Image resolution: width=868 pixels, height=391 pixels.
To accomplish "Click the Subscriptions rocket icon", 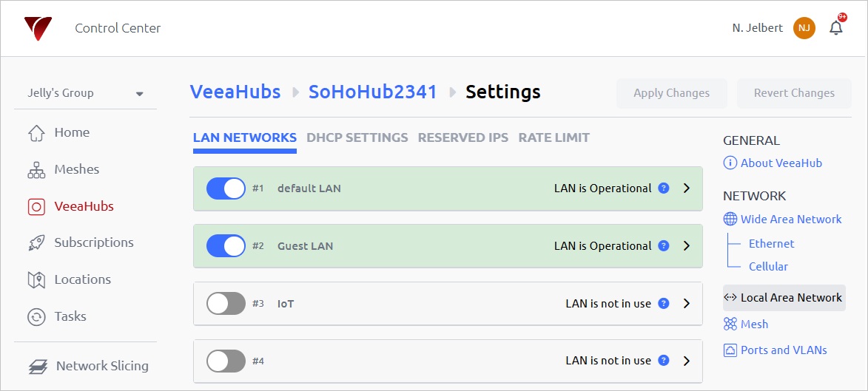I will coord(36,242).
